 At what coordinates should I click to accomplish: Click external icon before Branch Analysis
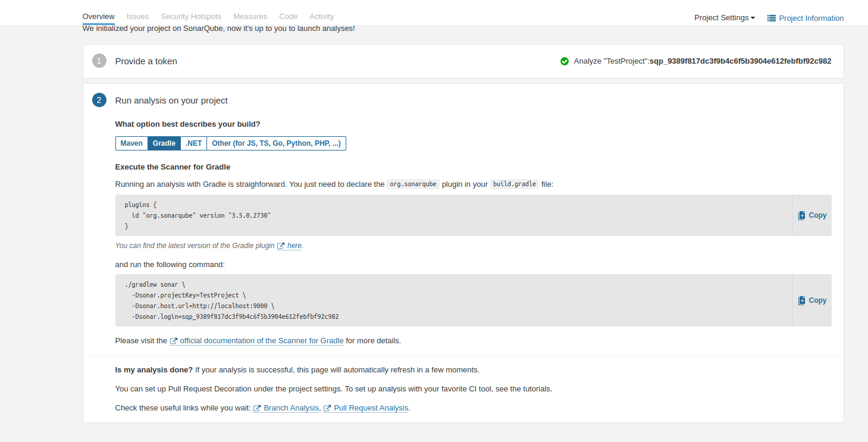257,408
